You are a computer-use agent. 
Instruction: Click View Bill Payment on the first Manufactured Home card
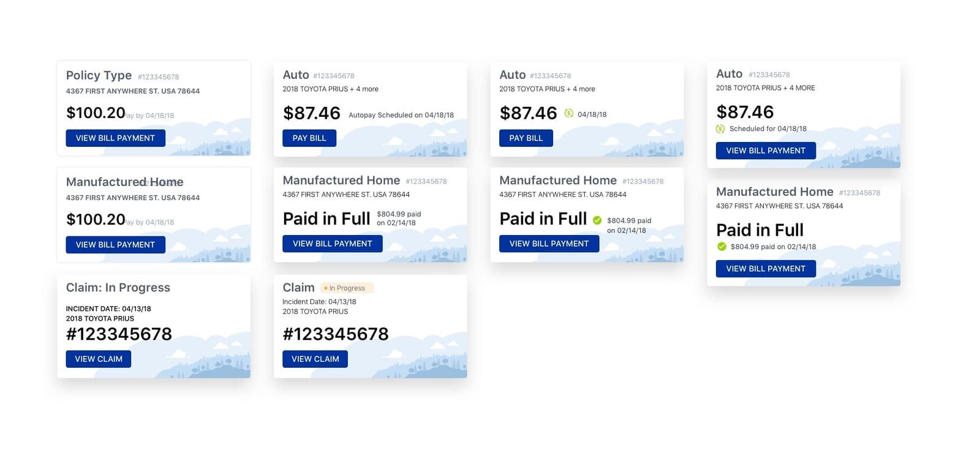[x=115, y=244]
